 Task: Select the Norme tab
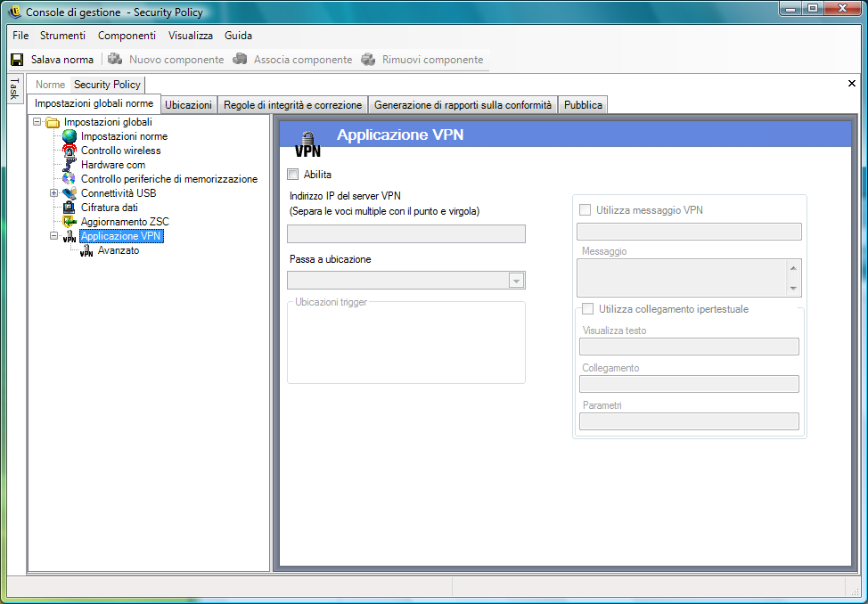(51, 84)
